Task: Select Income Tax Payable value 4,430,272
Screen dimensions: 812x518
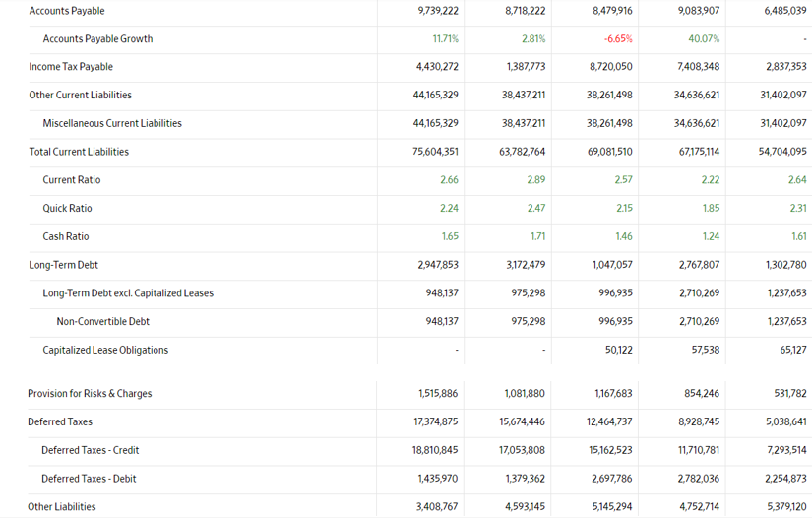Action: click(437, 67)
